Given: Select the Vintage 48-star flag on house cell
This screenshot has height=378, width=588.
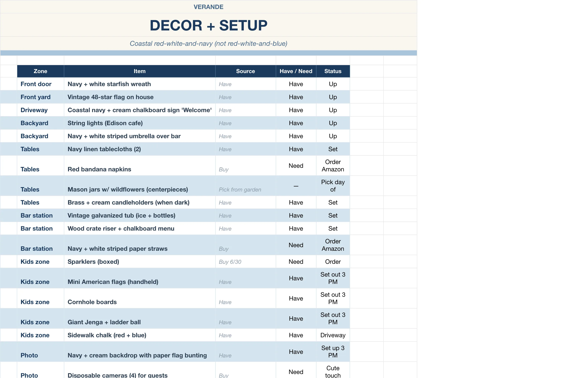Looking at the screenshot, I should pyautogui.click(x=140, y=97).
